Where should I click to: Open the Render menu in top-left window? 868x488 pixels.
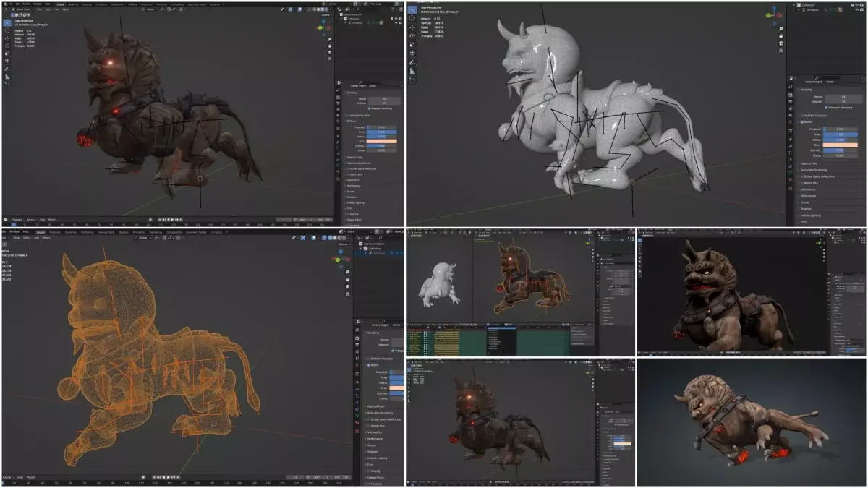pyautogui.click(x=26, y=4)
